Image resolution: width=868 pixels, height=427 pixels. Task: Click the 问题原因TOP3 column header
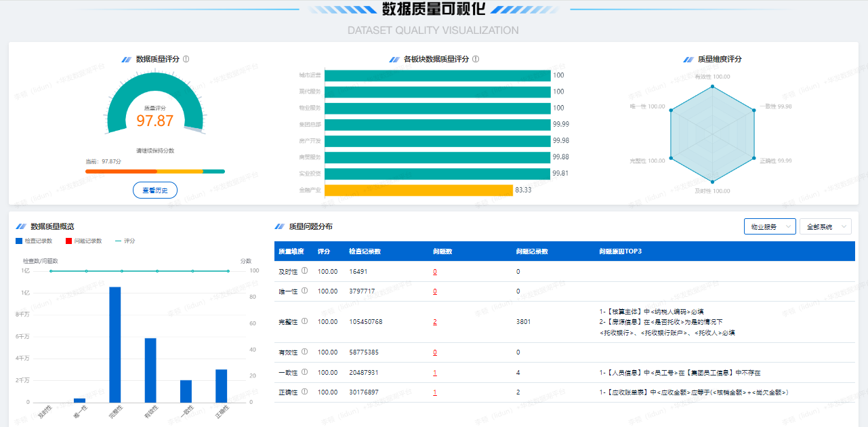[x=620, y=251]
